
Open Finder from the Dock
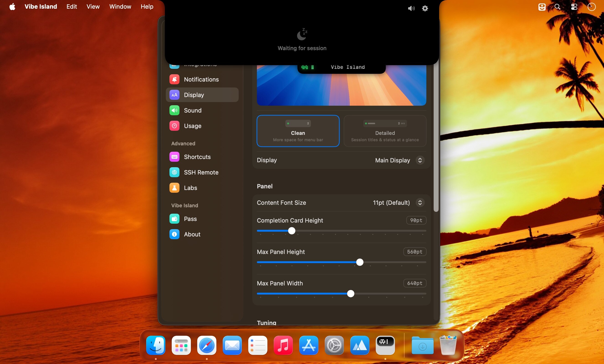(x=156, y=345)
